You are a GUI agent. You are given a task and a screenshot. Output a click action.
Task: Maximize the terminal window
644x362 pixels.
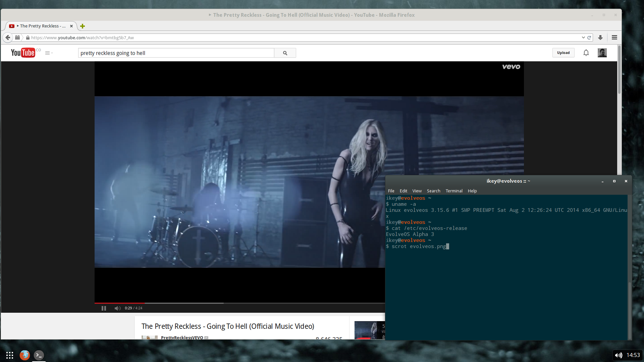pyautogui.click(x=614, y=181)
